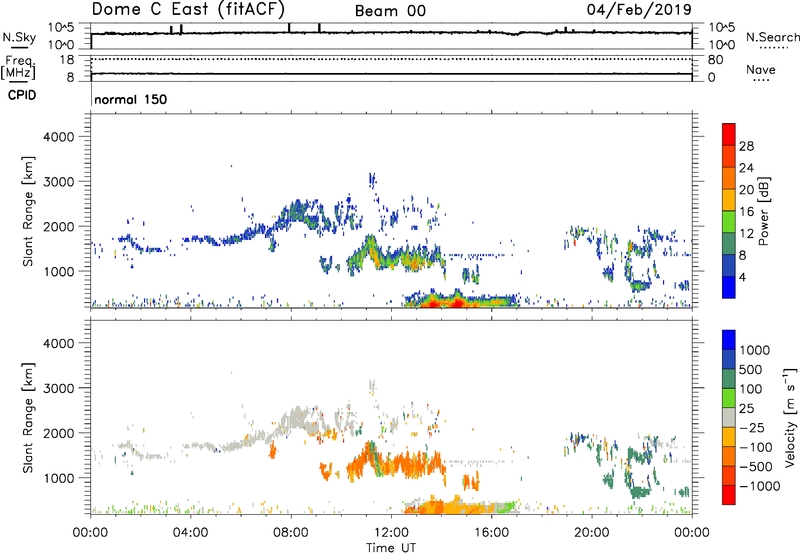Click the 'Nave' legend label
The width and height of the screenshot is (800, 554).
[760, 69]
